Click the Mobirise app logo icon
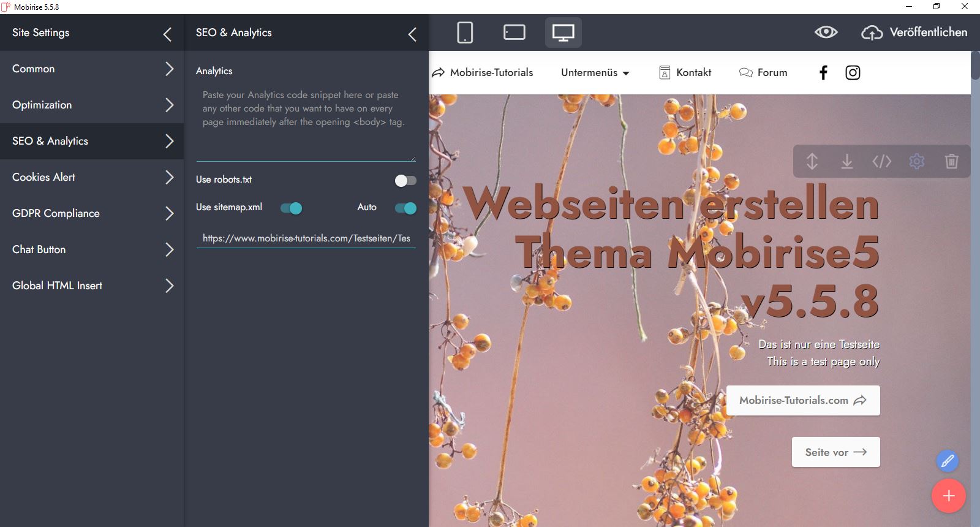The image size is (980, 527). coord(6,7)
